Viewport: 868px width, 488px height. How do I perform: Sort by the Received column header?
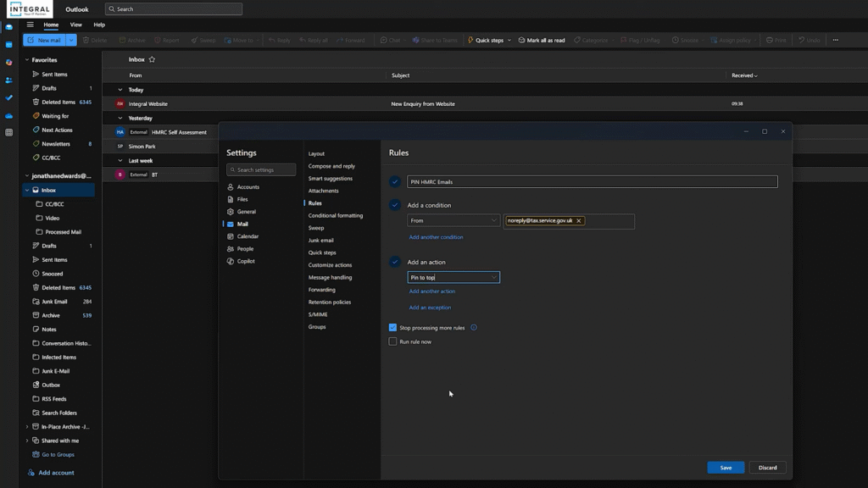744,75
